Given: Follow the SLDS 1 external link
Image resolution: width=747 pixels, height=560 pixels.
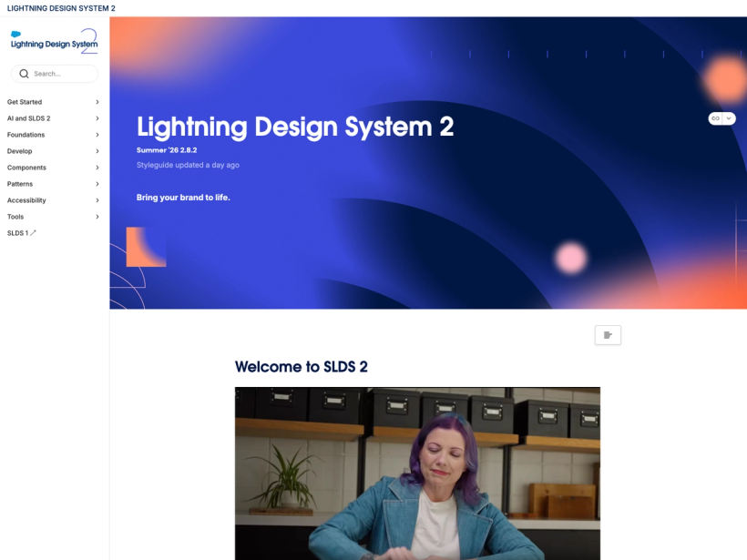Looking at the screenshot, I should click(22, 233).
